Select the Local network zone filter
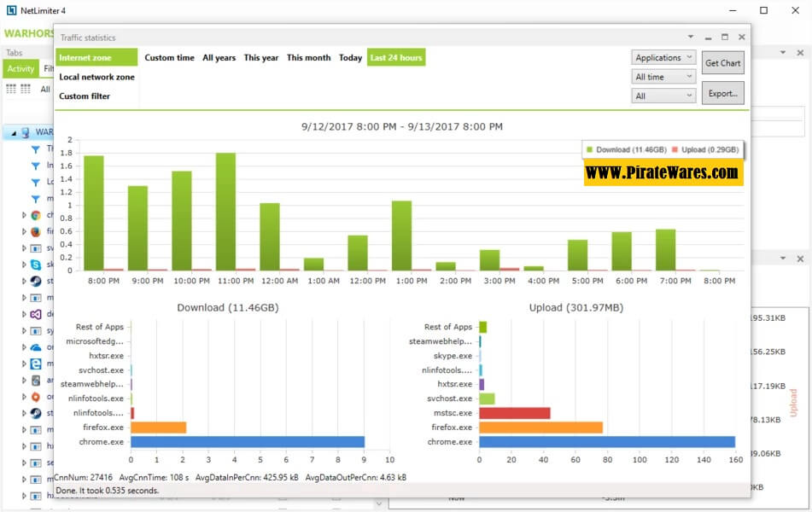The width and height of the screenshot is (812, 512). click(x=96, y=77)
